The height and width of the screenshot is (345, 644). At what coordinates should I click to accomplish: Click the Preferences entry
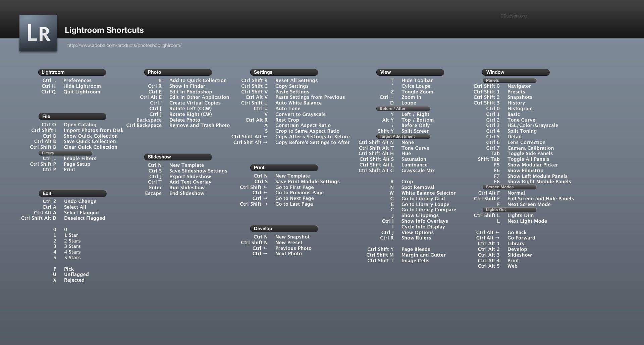(x=77, y=80)
